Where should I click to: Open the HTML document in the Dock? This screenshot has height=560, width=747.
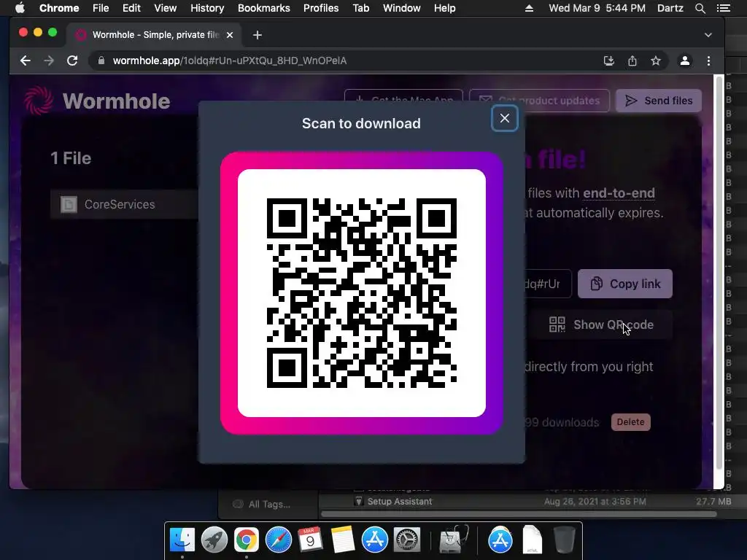[x=532, y=540]
